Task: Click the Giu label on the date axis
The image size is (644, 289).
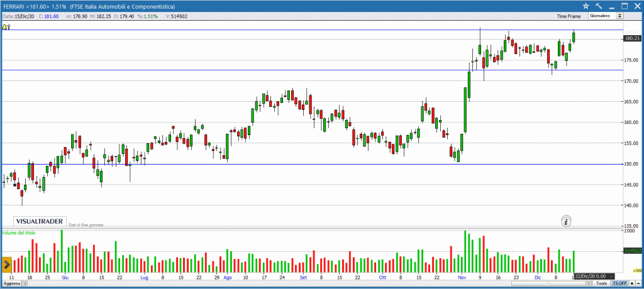Action: pos(65,278)
